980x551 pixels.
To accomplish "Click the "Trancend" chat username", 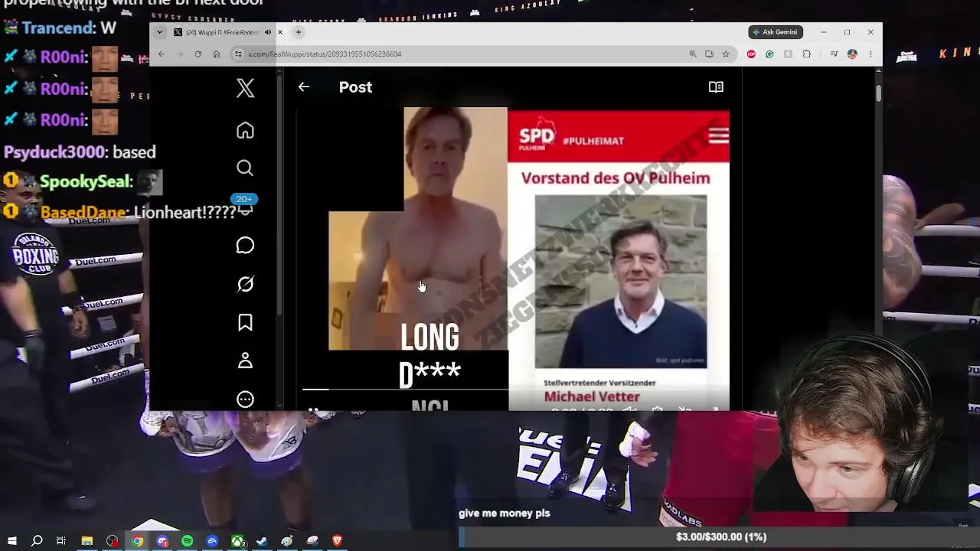I will click(x=58, y=28).
